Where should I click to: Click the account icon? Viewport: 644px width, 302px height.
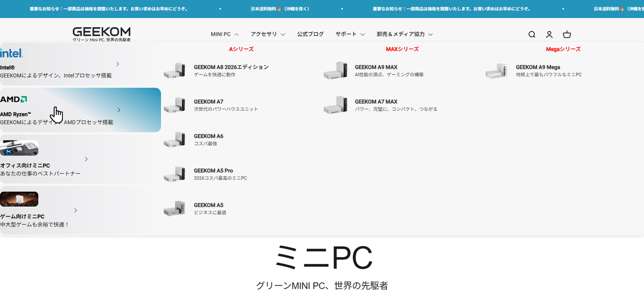click(549, 34)
